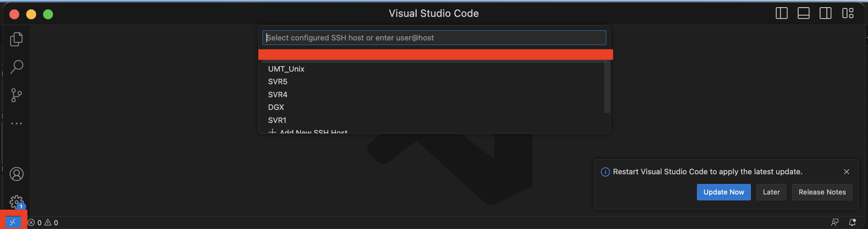Image resolution: width=868 pixels, height=229 pixels.
Task: Click the Later button
Action: pos(771,192)
